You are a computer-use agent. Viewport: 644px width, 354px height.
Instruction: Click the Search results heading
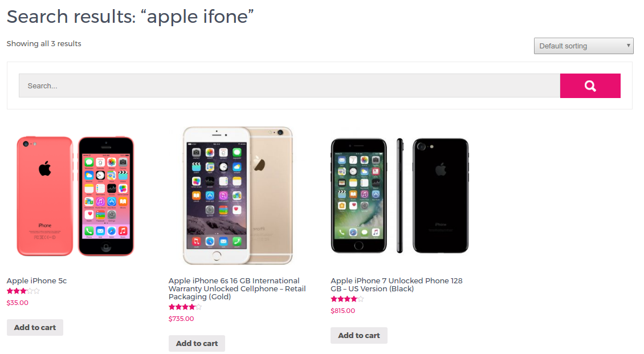pyautogui.click(x=130, y=17)
